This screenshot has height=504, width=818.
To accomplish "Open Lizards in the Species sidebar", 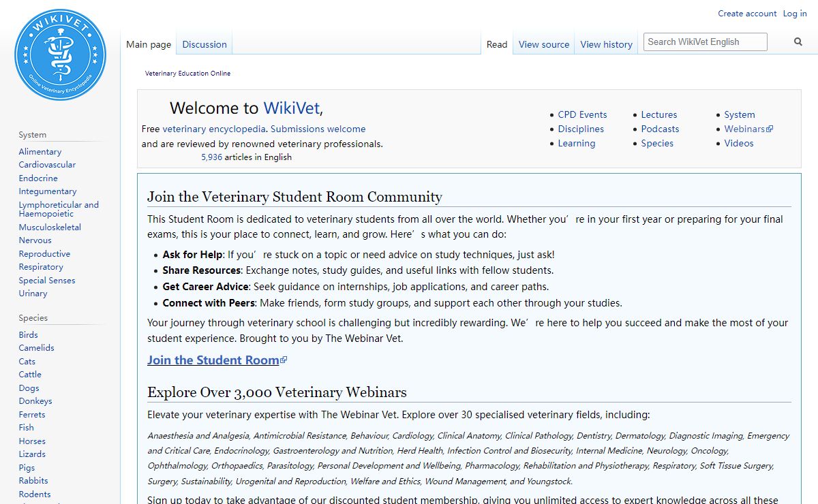I will pos(32,454).
